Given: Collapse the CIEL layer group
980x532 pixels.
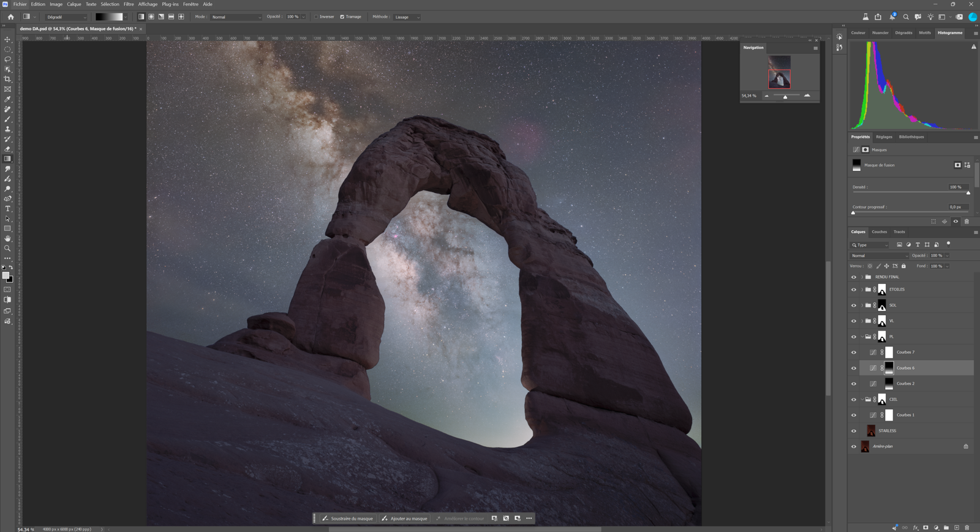Looking at the screenshot, I should [x=862, y=400].
